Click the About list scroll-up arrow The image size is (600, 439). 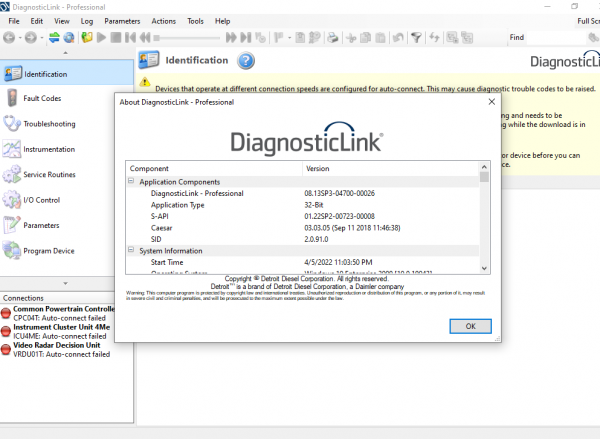[x=484, y=167]
